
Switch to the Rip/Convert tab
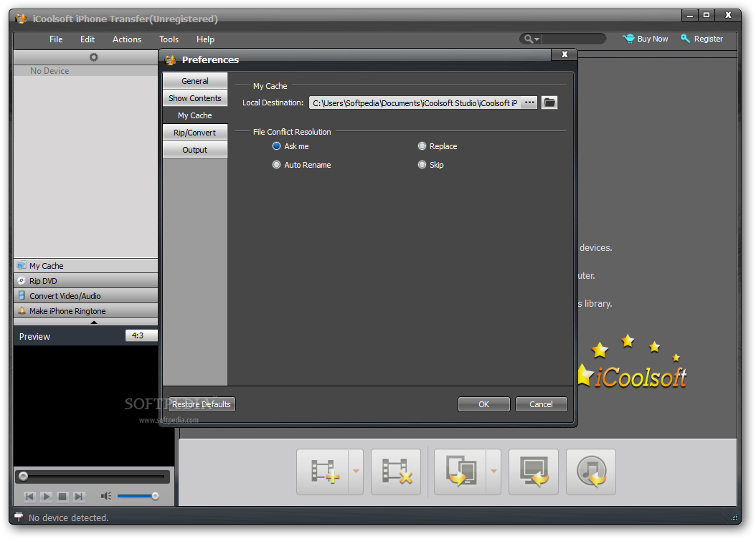(x=195, y=133)
